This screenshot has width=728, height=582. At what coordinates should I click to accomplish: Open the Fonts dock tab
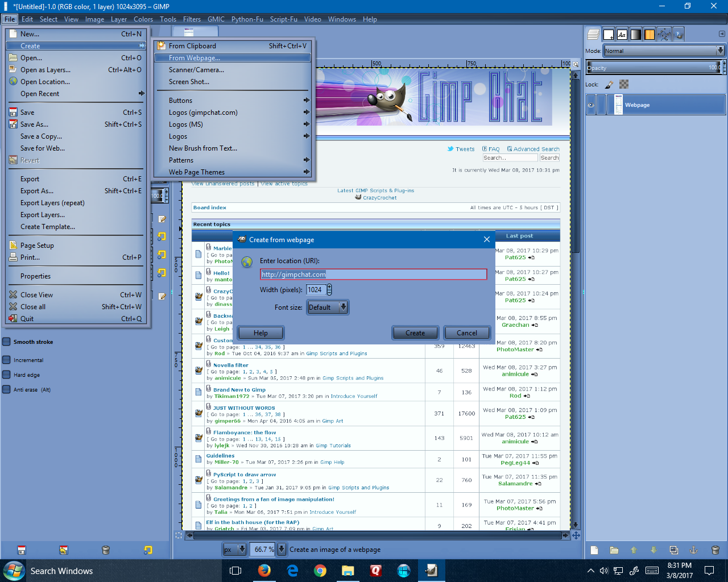(x=622, y=35)
